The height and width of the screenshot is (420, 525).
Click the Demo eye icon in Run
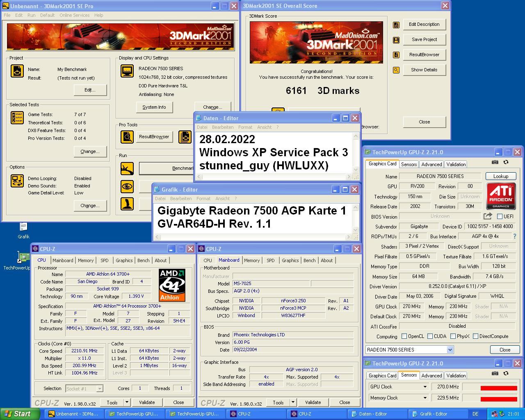[127, 186]
